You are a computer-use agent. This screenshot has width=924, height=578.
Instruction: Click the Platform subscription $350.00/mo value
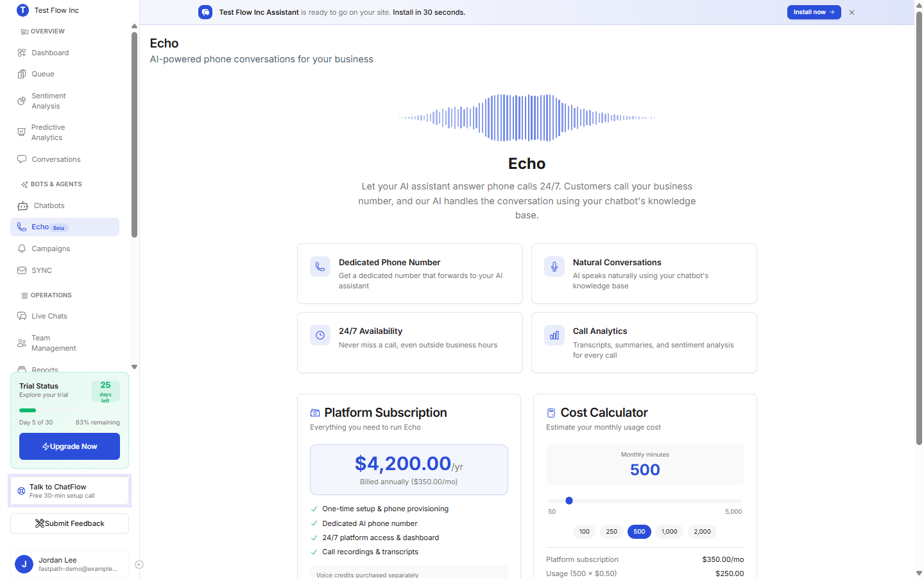tap(723, 559)
